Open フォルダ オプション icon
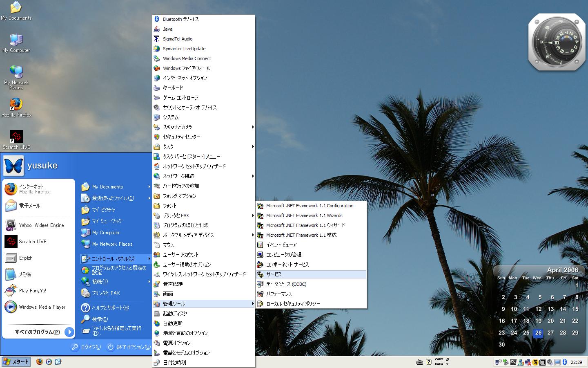Image resolution: width=588 pixels, height=368 pixels. click(x=156, y=196)
